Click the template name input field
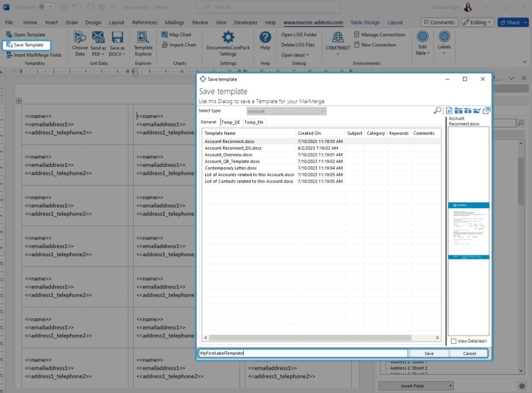The width and height of the screenshot is (532, 393). (303, 353)
